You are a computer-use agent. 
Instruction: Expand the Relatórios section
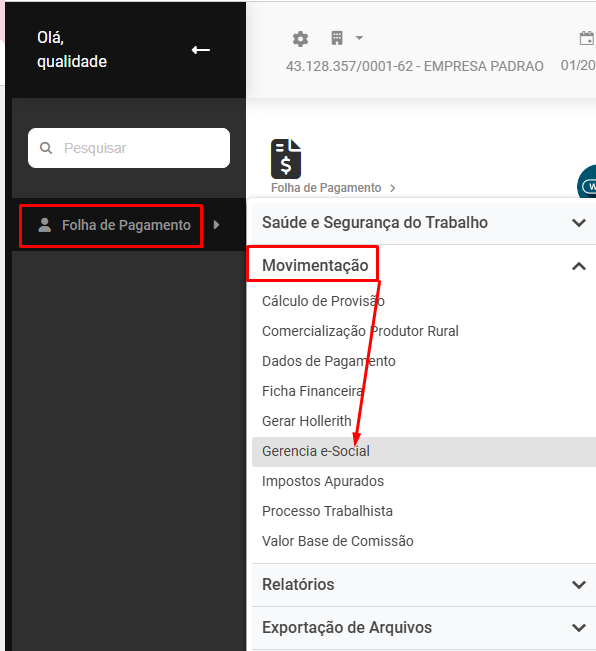pyautogui.click(x=424, y=585)
